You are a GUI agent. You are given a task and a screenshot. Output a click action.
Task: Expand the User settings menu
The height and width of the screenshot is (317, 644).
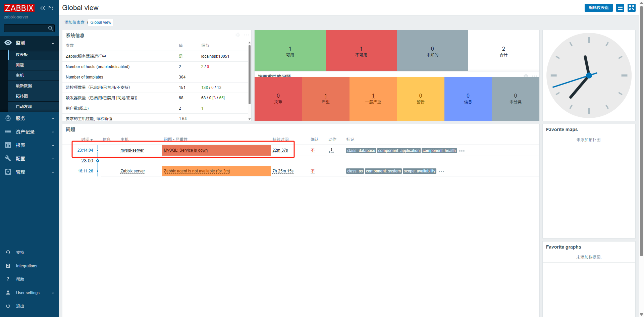tap(53, 293)
